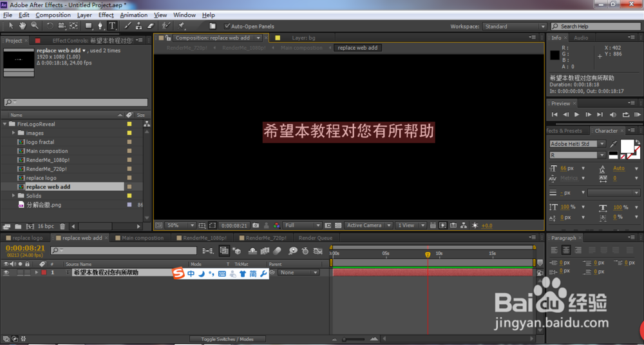Toggle Draft 3D in timeline
The width and height of the screenshot is (644, 345).
pyautogui.click(x=237, y=250)
